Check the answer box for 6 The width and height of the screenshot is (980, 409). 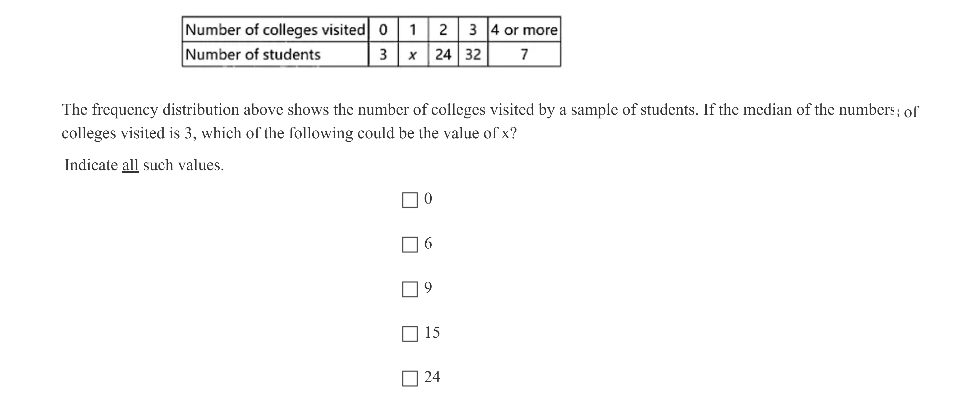click(x=410, y=244)
